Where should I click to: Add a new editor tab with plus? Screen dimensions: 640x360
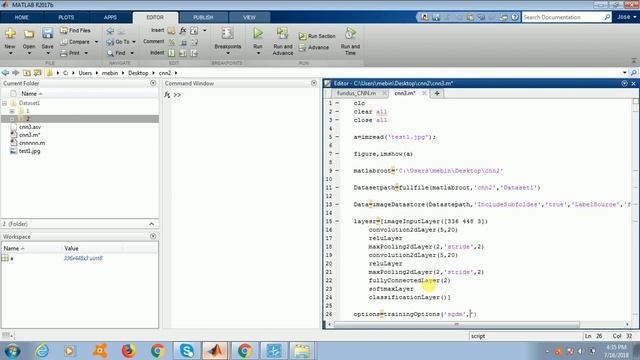(437, 93)
